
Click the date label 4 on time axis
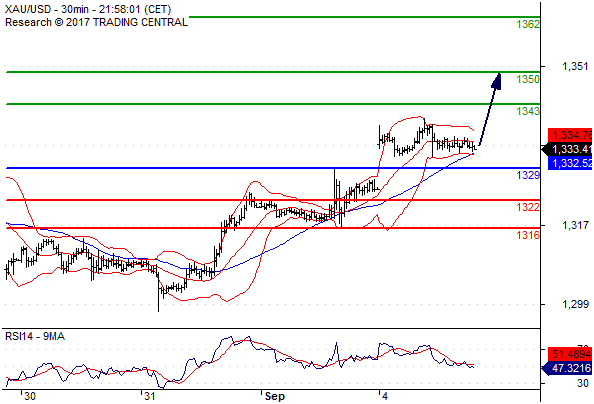coord(385,396)
